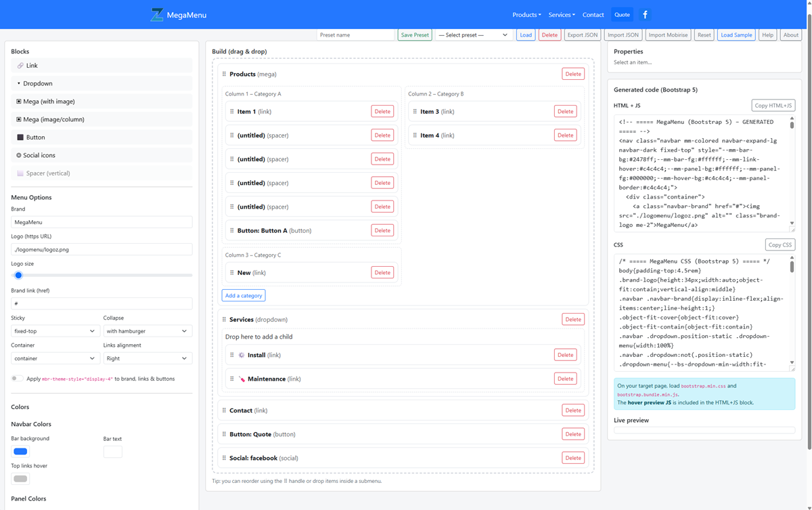Image resolution: width=812 pixels, height=510 pixels.
Task: Click the Logo (https URL) input field
Action: pyautogui.click(x=101, y=249)
